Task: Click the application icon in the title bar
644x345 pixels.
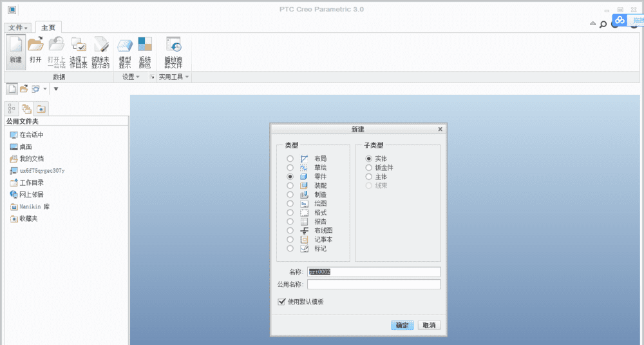Action: tap(12, 10)
